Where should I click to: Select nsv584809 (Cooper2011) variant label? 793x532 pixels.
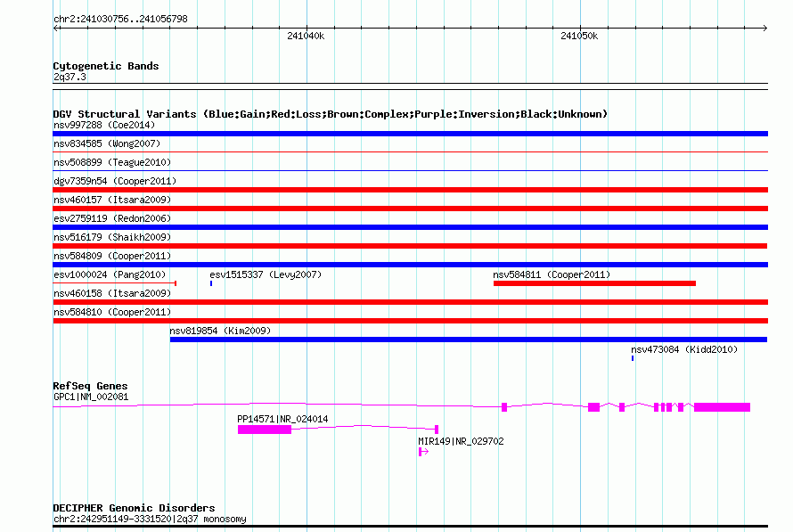coord(112,256)
